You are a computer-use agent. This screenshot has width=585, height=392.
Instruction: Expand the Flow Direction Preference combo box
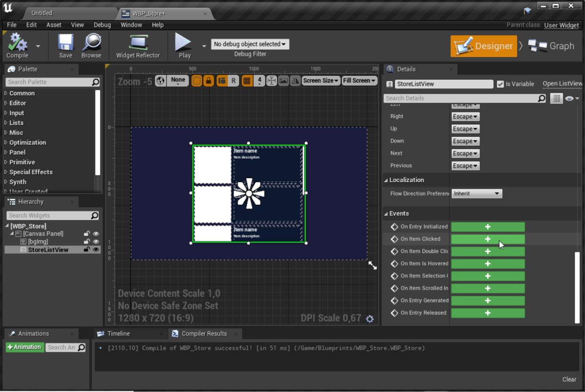pyautogui.click(x=476, y=194)
